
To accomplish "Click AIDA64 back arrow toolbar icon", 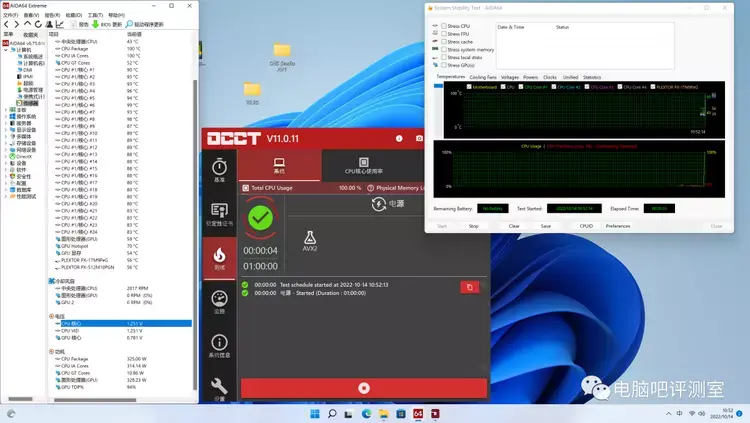I will point(6,24).
